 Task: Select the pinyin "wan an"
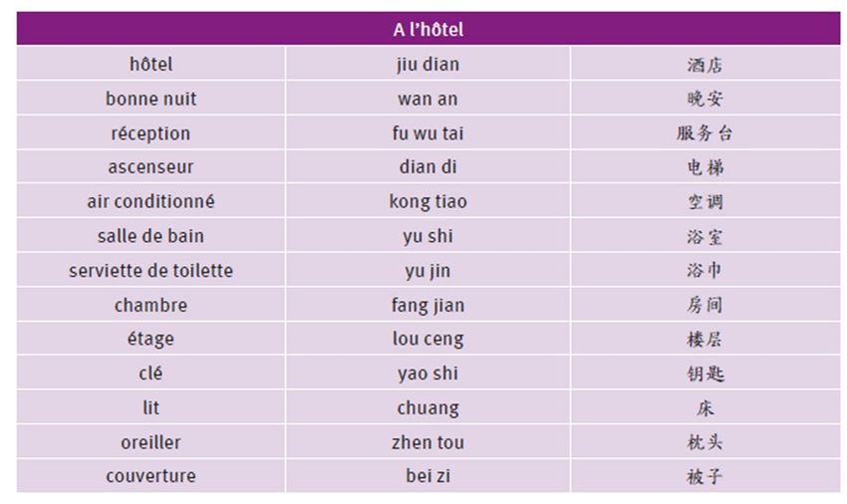pos(427,99)
